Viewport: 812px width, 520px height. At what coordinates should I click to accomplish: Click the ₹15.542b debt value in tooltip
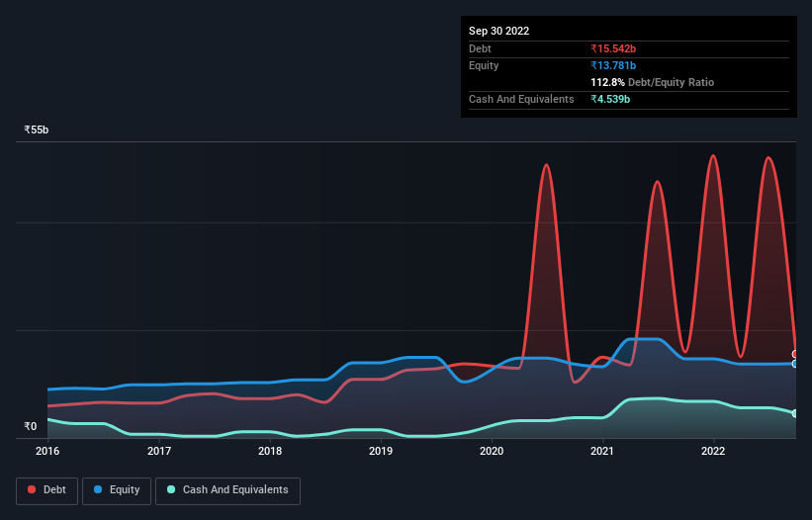point(613,48)
